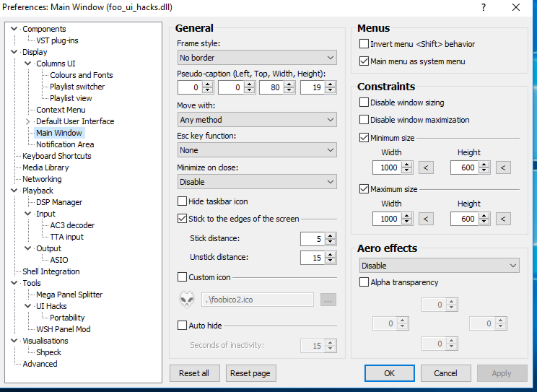The height and width of the screenshot is (392, 537).
Task: Expand the Default User Interface tree node
Action: [x=28, y=121]
